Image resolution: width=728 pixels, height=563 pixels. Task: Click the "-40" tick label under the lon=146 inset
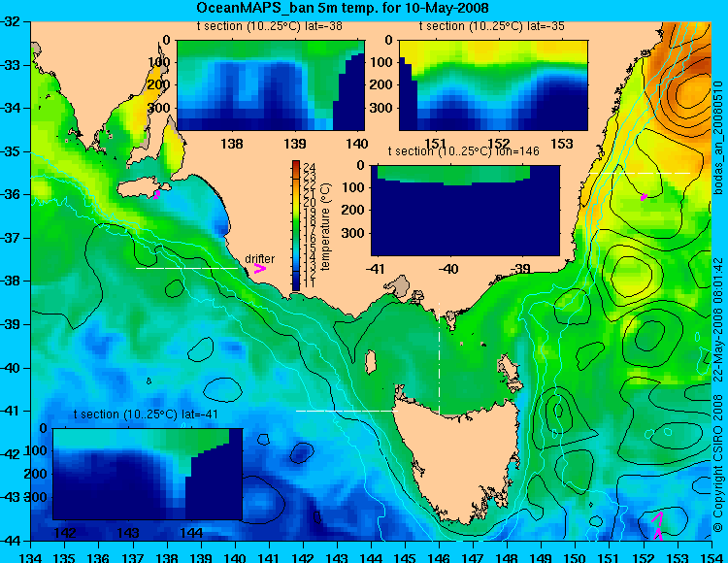click(448, 269)
